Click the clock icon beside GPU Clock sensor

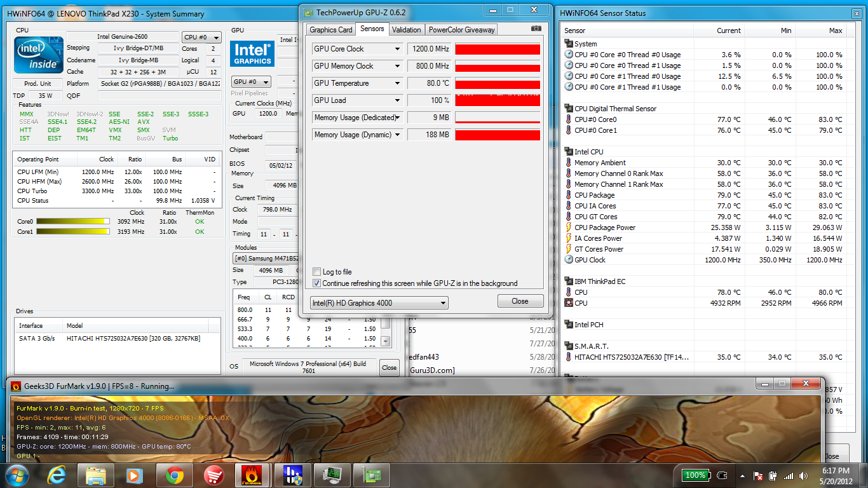pyautogui.click(x=569, y=260)
